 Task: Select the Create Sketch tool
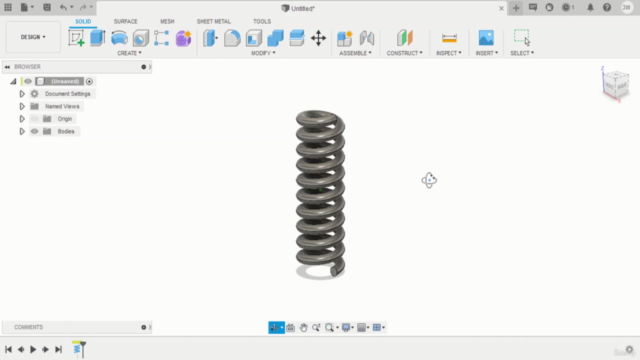(x=76, y=38)
